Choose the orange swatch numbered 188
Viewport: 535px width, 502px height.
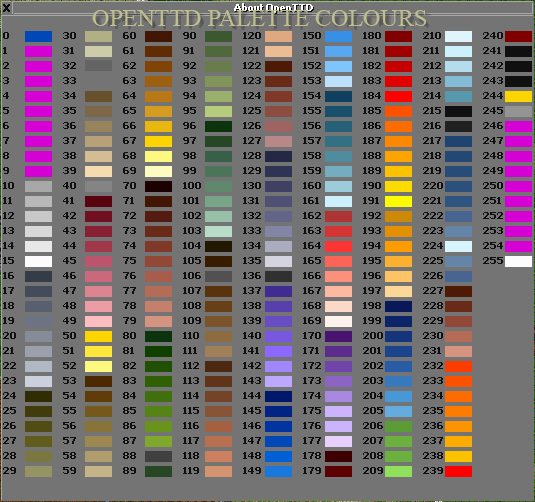tap(399, 157)
